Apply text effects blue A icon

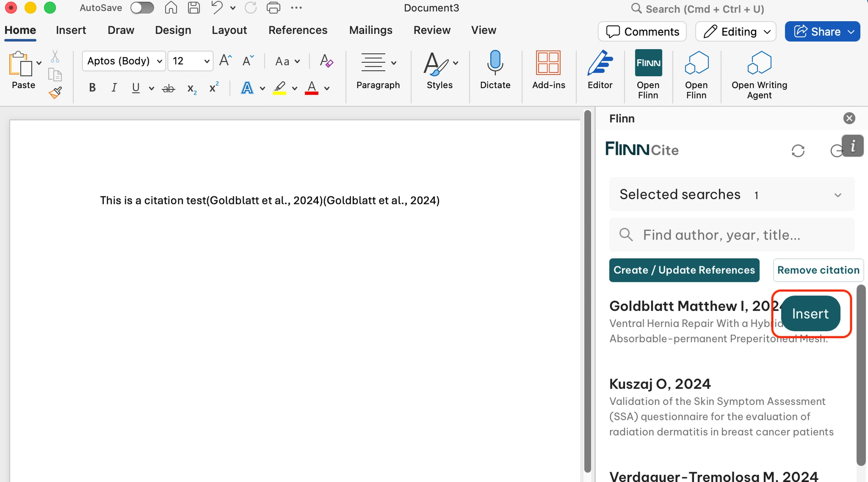click(x=247, y=88)
